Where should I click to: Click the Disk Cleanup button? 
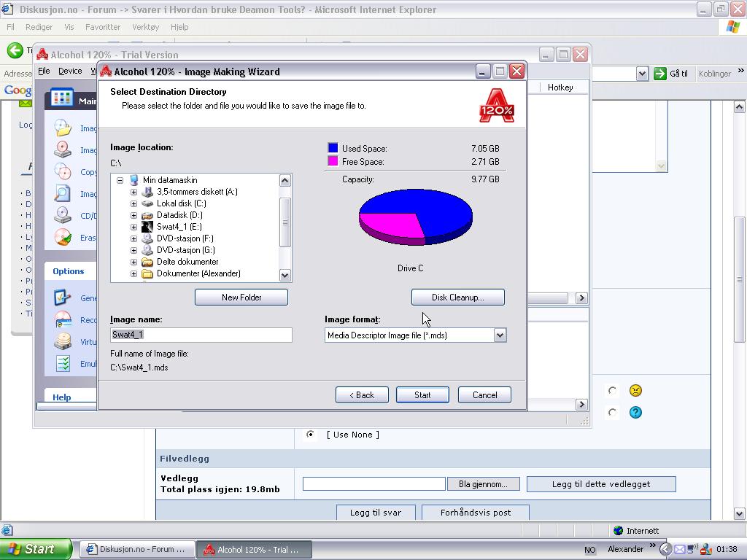click(x=458, y=297)
